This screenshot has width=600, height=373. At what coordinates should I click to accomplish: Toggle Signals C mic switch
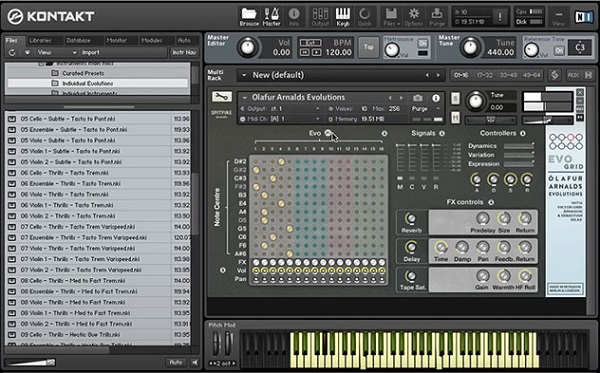[x=412, y=179]
